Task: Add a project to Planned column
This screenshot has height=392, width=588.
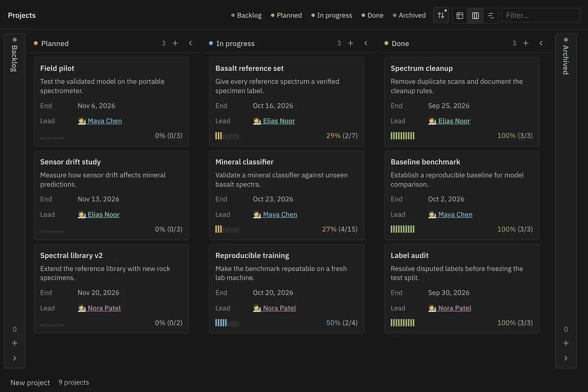Action: click(x=175, y=43)
